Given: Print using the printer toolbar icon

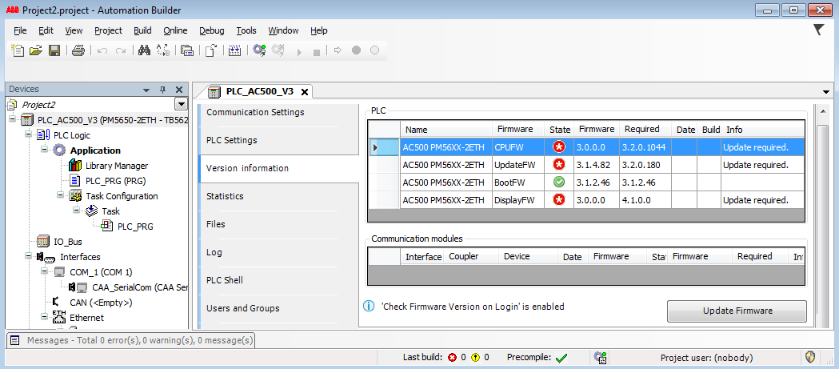Looking at the screenshot, I should click(x=79, y=50).
